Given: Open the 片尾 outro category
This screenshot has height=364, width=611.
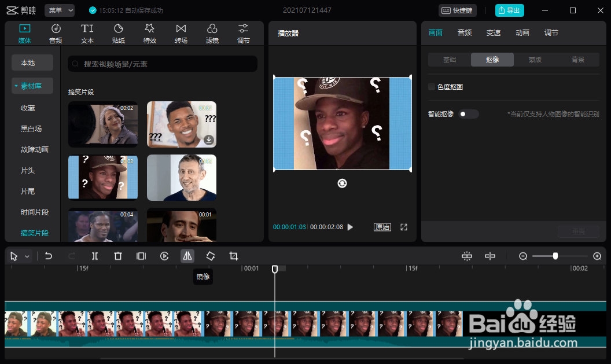Looking at the screenshot, I should [28, 192].
